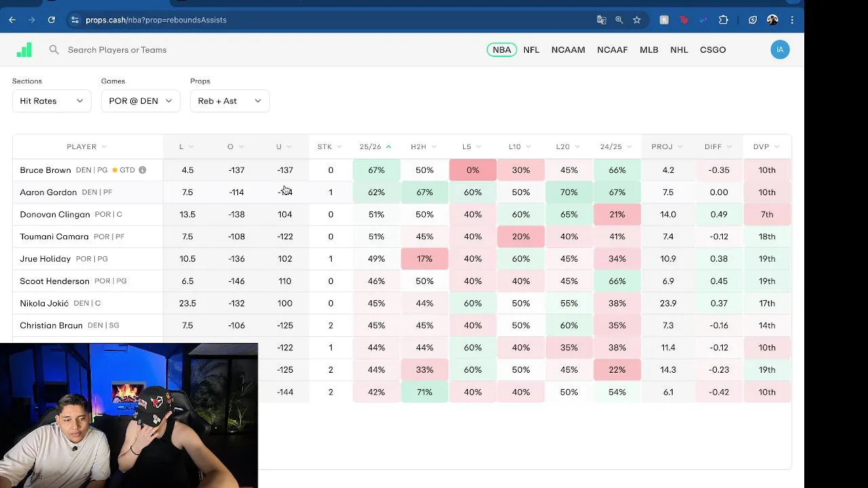Click Donovan Clingan's red 21% 24/25 cell
The width and height of the screenshot is (868, 488).
pos(617,214)
